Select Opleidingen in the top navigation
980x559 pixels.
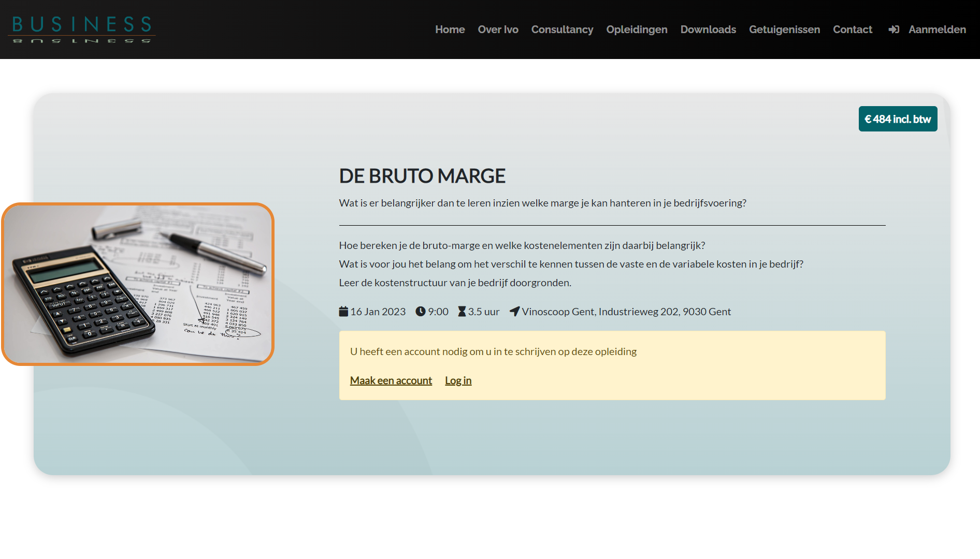pos(637,30)
